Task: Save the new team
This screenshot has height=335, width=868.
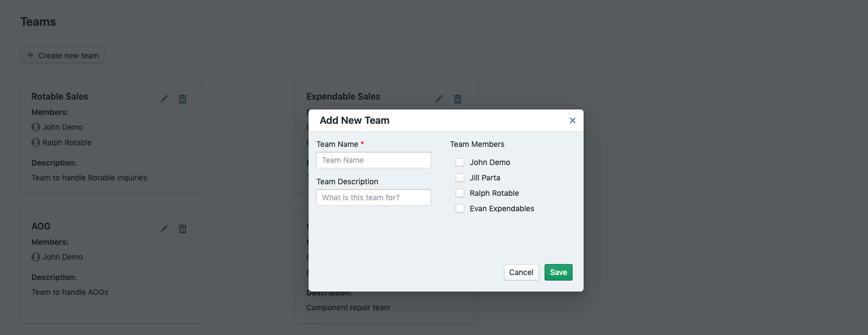Action: [558, 272]
